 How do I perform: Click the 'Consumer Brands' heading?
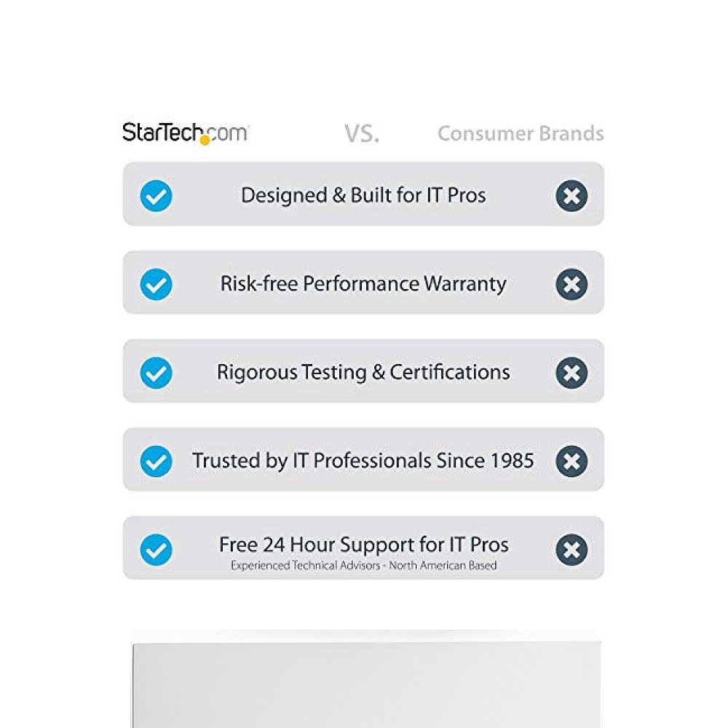(521, 134)
